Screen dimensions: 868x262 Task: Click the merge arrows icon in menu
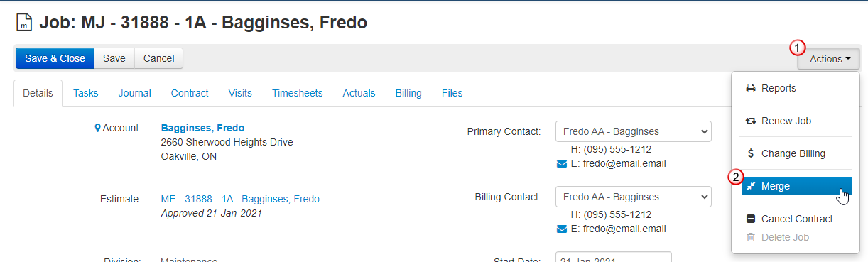[x=751, y=186]
